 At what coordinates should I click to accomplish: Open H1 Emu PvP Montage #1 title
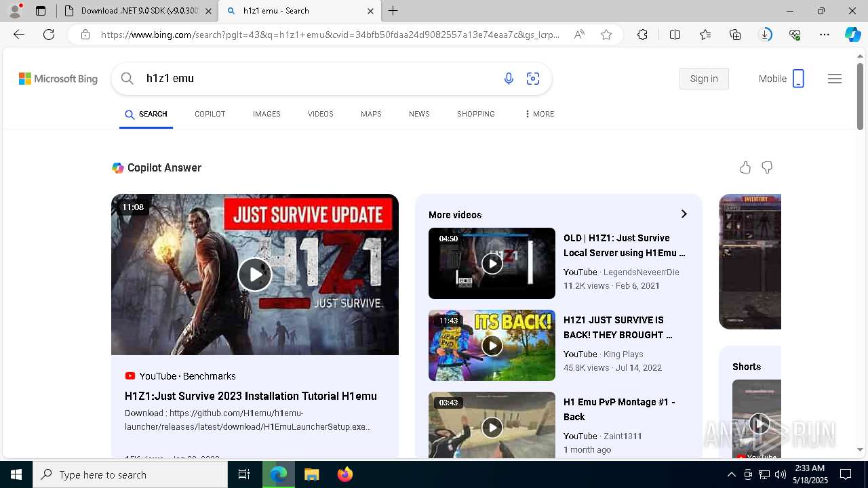(x=619, y=409)
